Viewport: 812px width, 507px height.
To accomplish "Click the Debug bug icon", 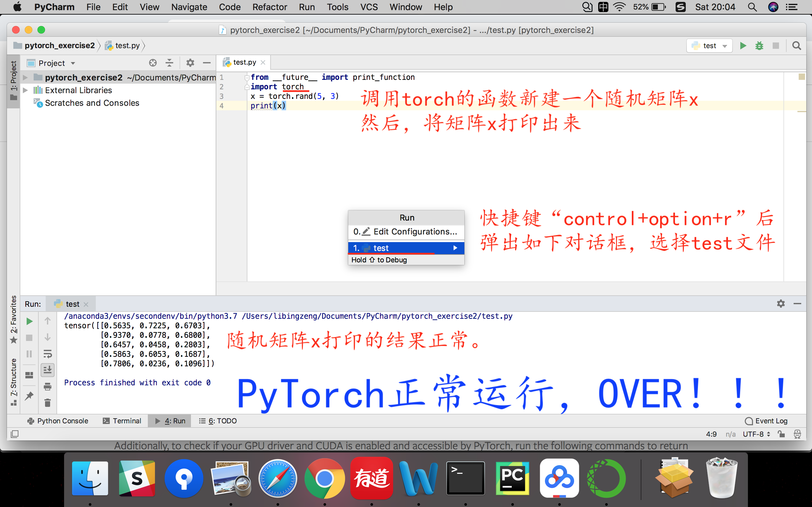I will [759, 46].
